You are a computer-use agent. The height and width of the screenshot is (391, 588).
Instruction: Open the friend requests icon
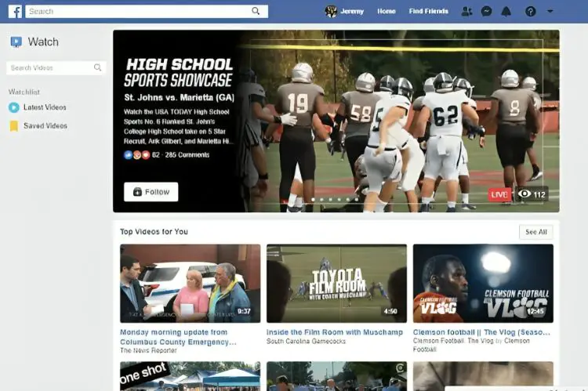click(x=466, y=11)
